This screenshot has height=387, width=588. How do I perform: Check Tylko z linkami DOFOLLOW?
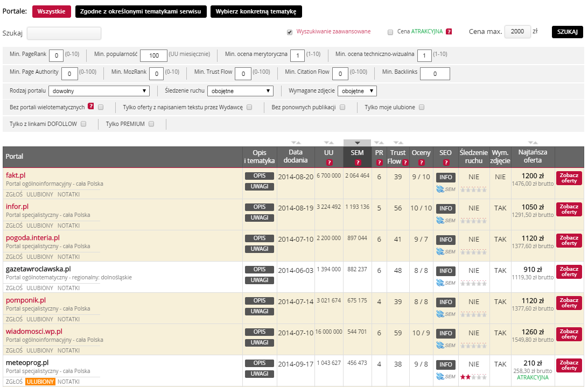(x=83, y=124)
